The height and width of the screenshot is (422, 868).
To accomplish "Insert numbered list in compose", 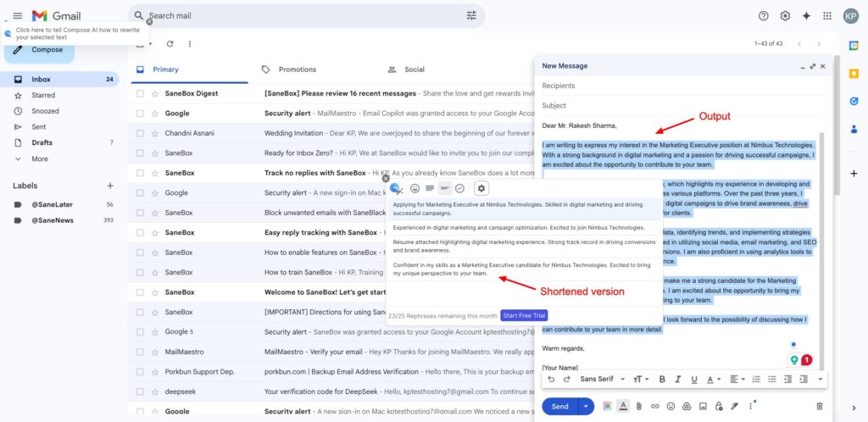I will (756, 380).
